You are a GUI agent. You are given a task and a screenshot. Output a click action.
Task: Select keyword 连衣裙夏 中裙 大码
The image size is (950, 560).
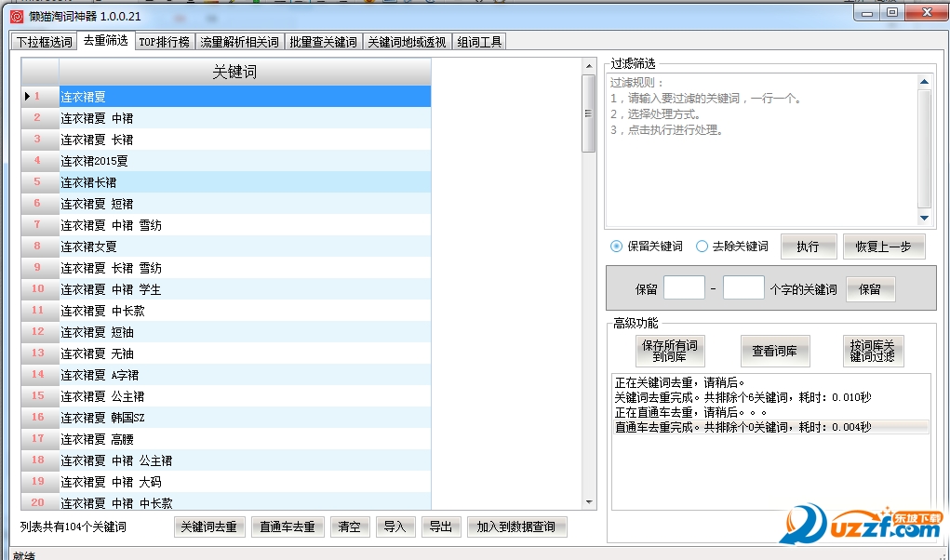[x=245, y=482]
